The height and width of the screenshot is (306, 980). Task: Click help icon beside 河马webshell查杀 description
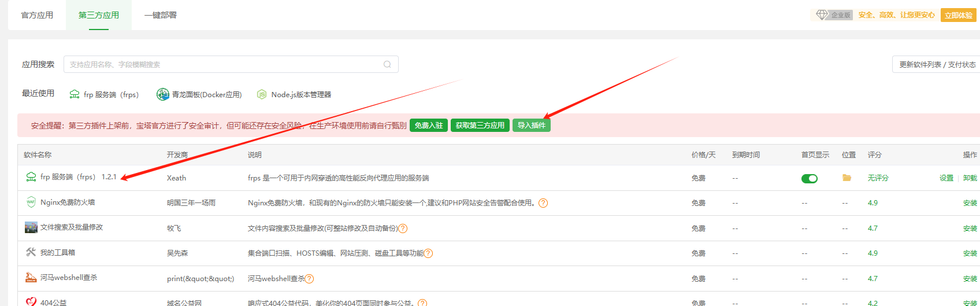click(x=309, y=279)
